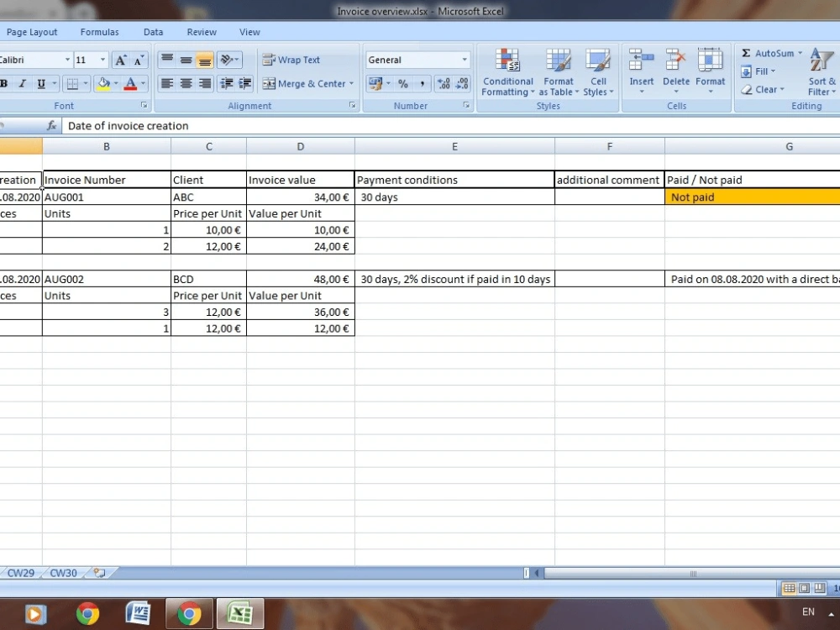Expand Merge & Center options arrow

tap(351, 83)
